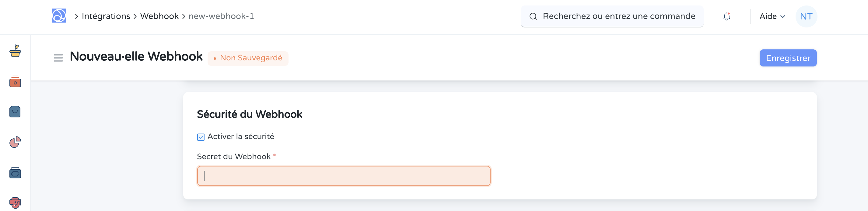The image size is (868, 211).
Task: Open notifications via the bell icon
Action: click(x=727, y=16)
